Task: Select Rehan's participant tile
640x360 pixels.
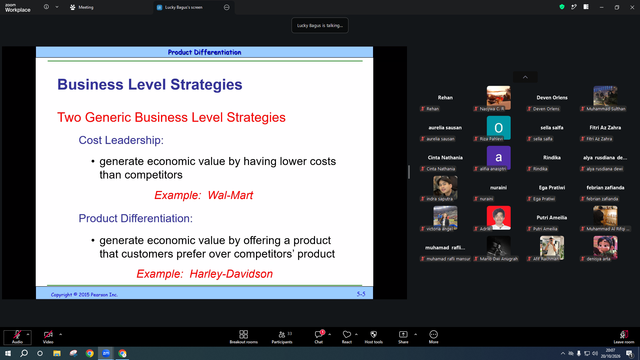Action: (445, 98)
